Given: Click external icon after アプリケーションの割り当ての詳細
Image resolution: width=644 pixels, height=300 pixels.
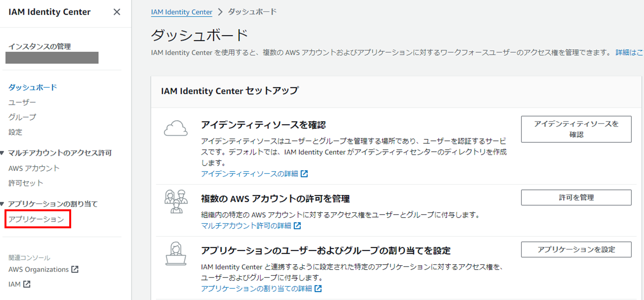Looking at the screenshot, I should click(x=318, y=288).
